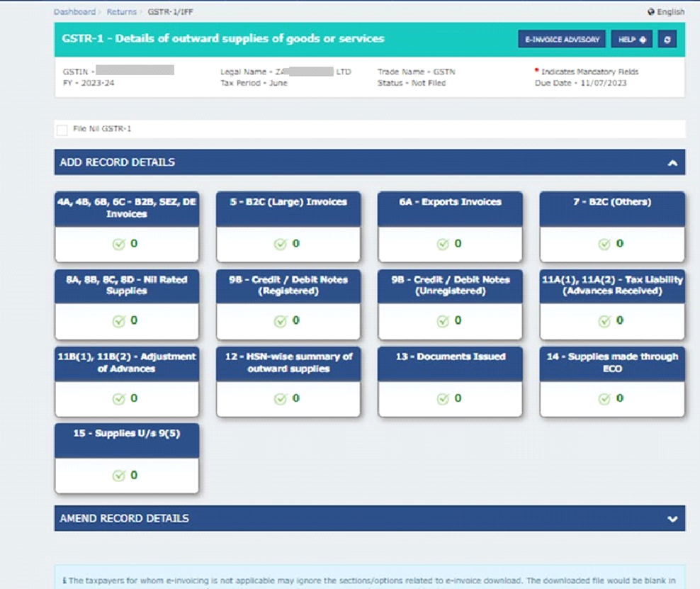
Task: Click green checkmark in Documents Issued tile
Action: (442, 399)
